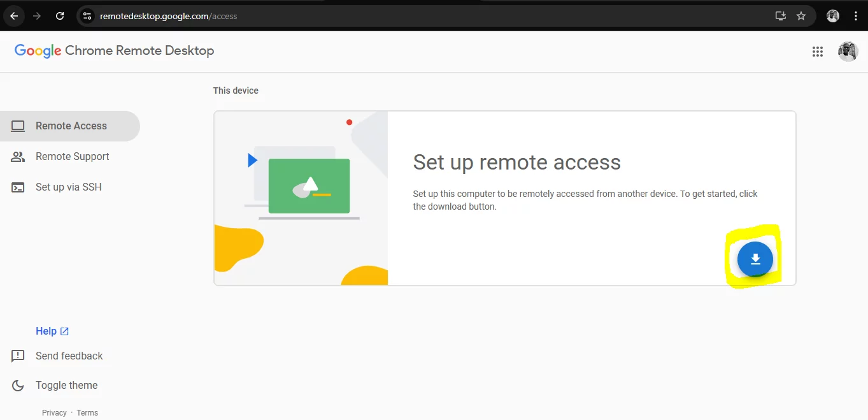Click the terminal icon for SSH setup

click(x=18, y=187)
